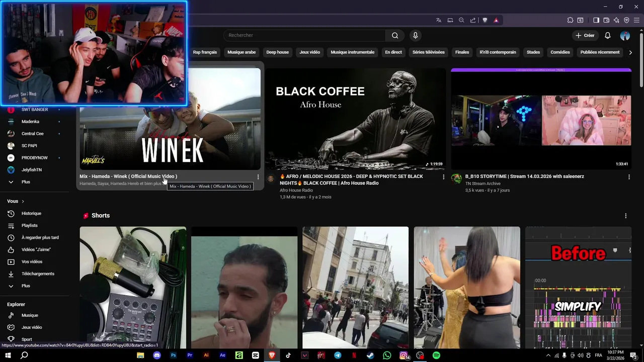Open the Central Cee subscription channel
This screenshot has width=644, height=362.
click(32, 133)
